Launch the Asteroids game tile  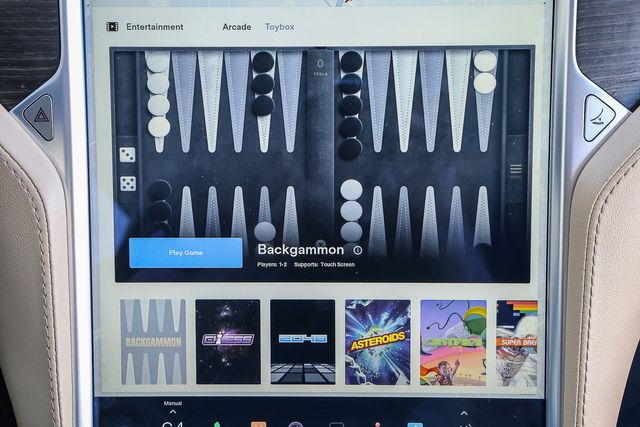[378, 342]
